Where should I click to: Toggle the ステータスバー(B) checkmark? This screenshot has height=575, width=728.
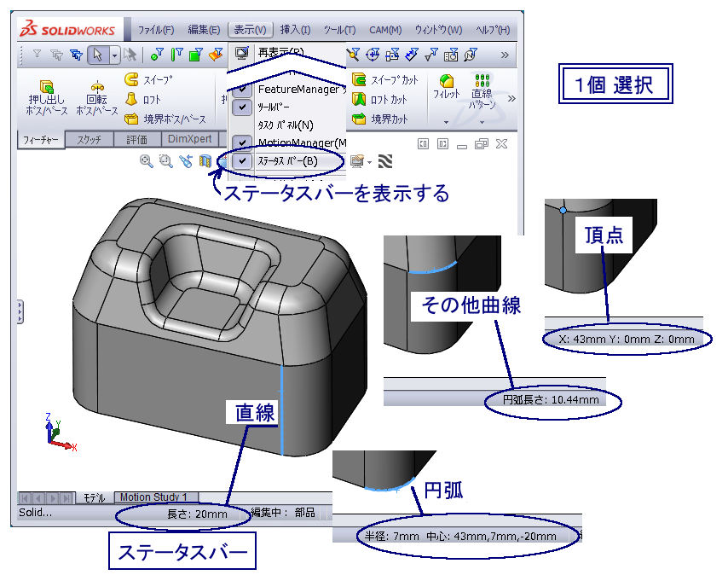coord(242,161)
